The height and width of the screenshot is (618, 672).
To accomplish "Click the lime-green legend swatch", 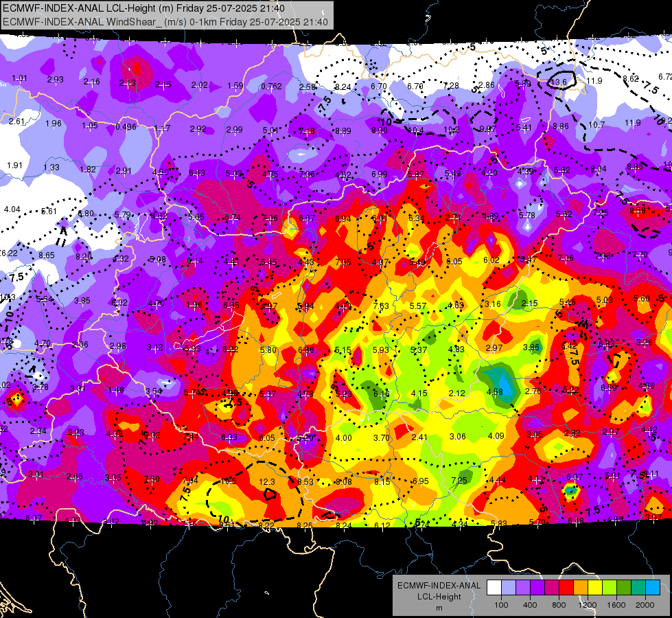I will click(x=610, y=588).
